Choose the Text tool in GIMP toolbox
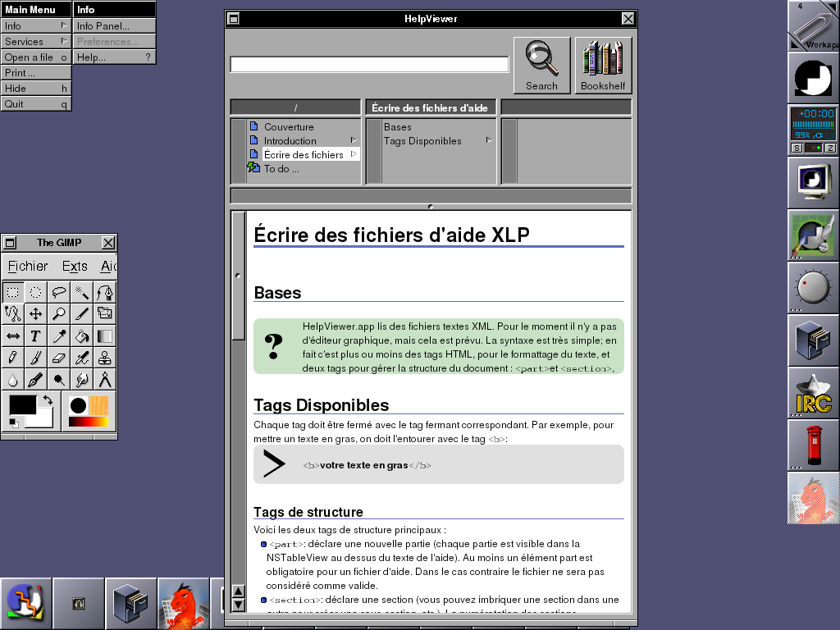The width and height of the screenshot is (840, 630). point(36,336)
